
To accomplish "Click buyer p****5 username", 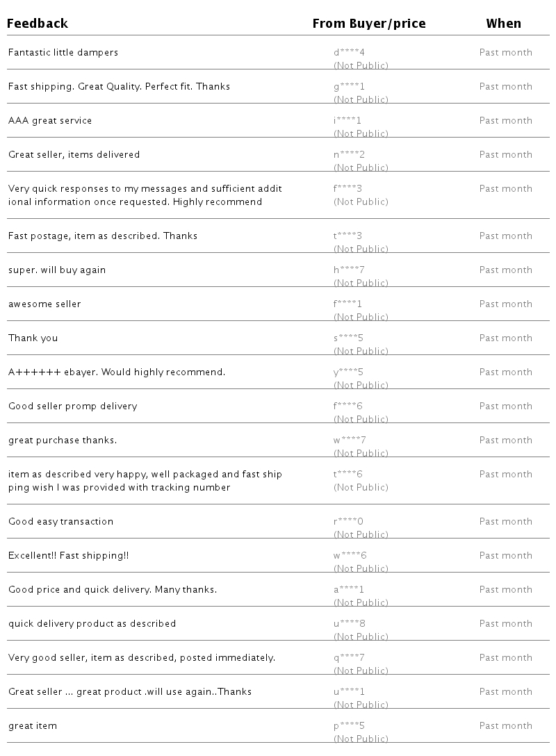I will click(x=349, y=726).
